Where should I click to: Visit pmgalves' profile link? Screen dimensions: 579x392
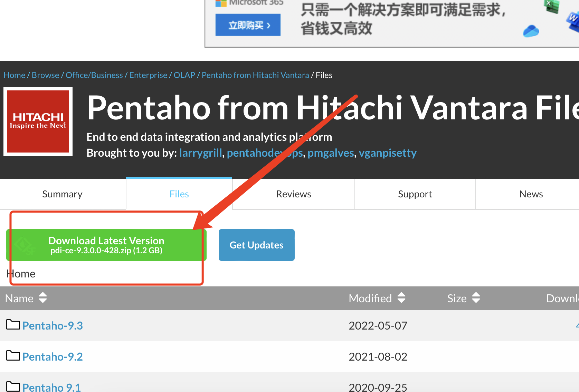coord(331,153)
